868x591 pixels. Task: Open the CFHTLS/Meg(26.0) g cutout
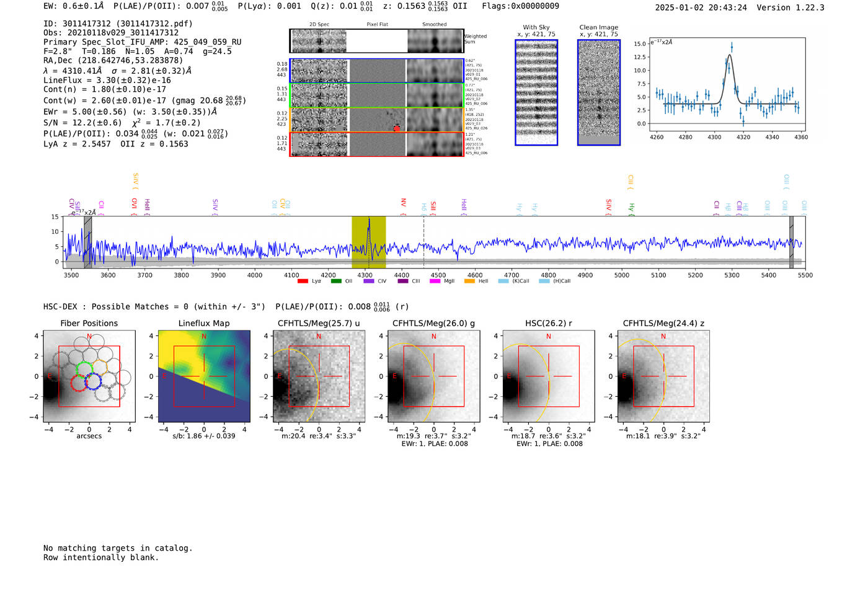click(x=433, y=376)
